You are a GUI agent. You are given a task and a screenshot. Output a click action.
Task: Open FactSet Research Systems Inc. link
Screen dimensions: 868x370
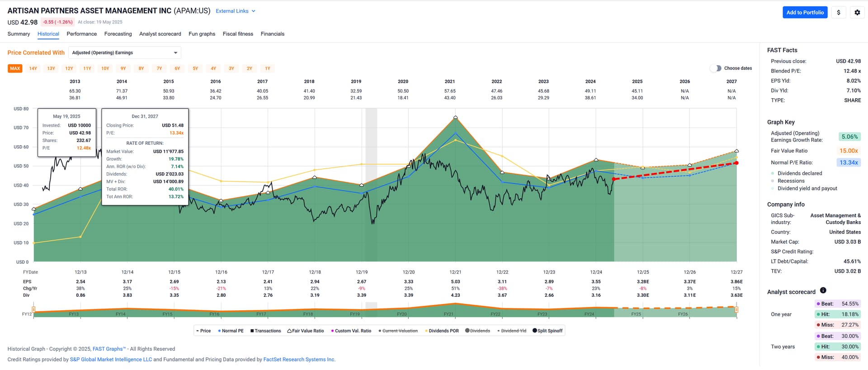[x=299, y=360]
